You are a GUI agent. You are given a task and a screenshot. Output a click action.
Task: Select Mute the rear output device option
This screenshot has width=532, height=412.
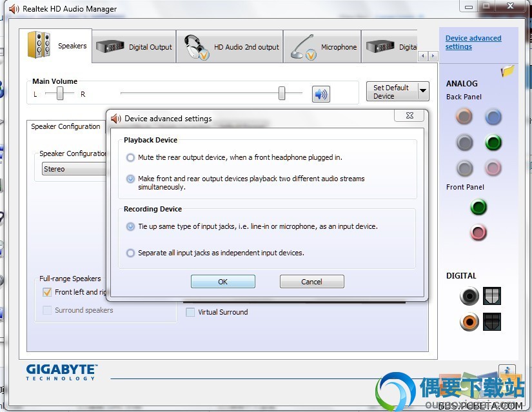click(x=130, y=157)
